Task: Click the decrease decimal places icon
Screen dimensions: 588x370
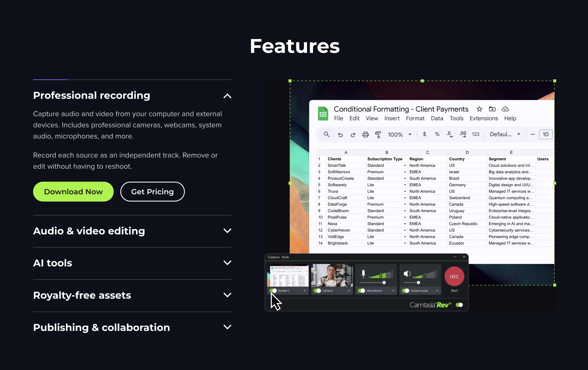Action: click(449, 134)
